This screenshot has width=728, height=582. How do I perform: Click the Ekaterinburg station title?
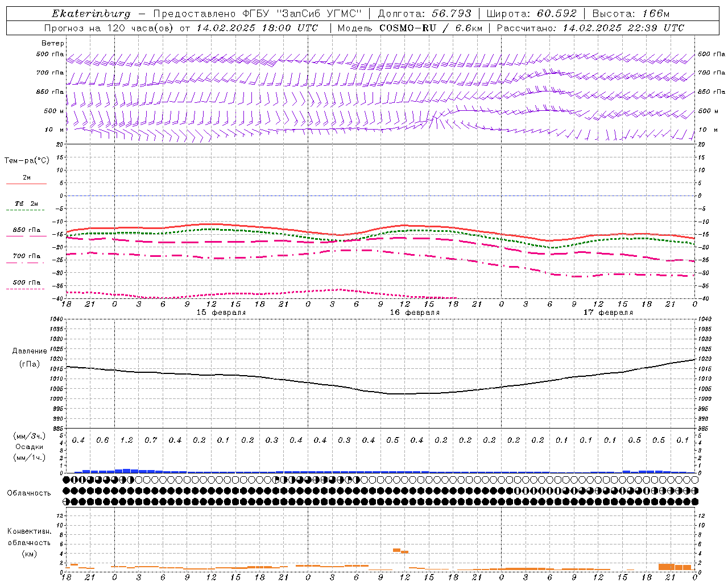pos(91,14)
